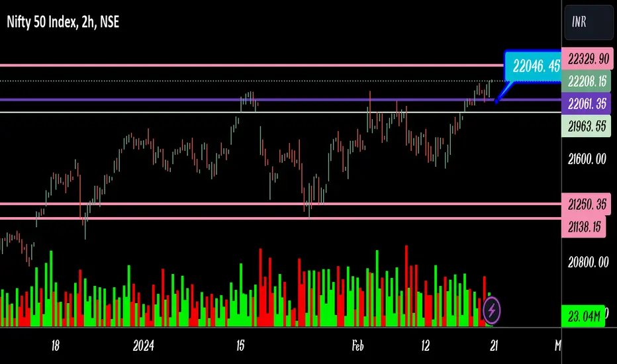Image resolution: width=617 pixels, height=364 pixels.
Task: Click the 2024 date label on time axis
Action: pos(143,346)
